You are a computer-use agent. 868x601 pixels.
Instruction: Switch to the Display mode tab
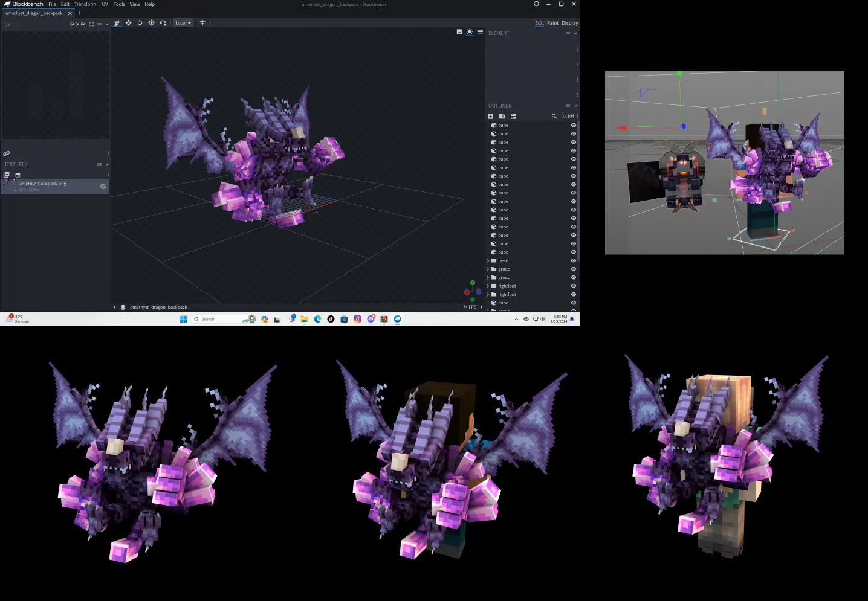(569, 23)
